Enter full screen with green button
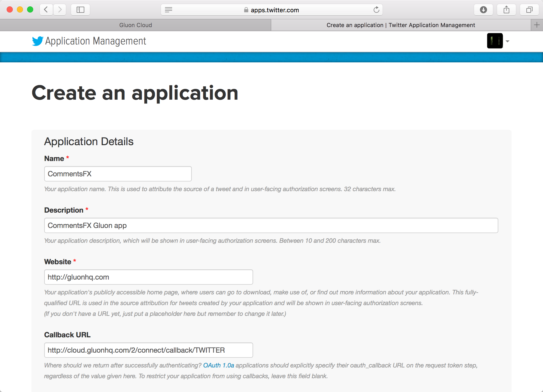 (x=30, y=10)
